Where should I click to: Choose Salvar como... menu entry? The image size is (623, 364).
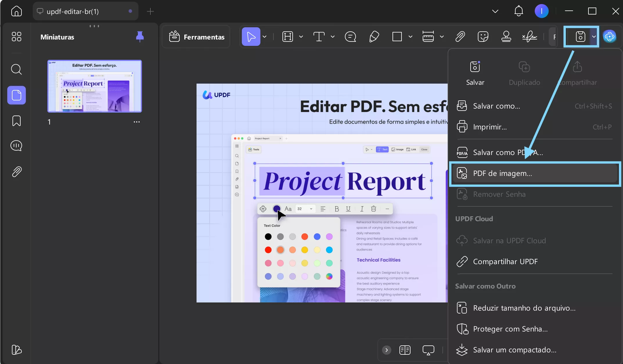[534, 106]
